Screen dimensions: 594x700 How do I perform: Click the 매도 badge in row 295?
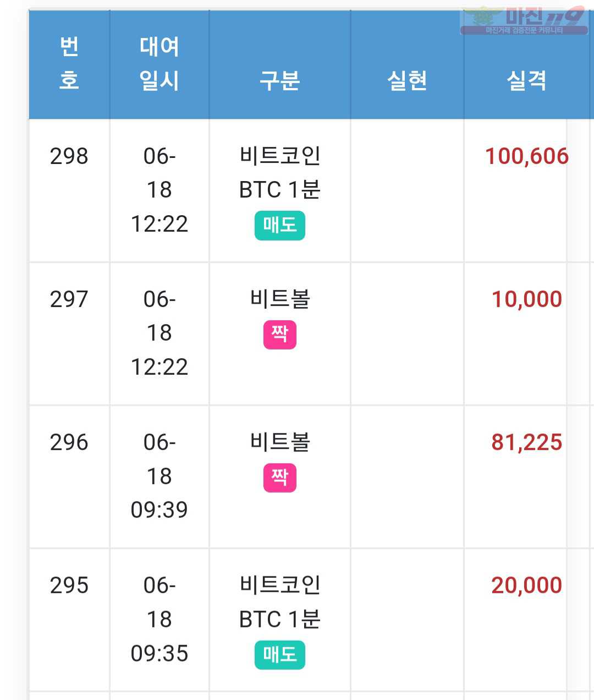pos(279,655)
